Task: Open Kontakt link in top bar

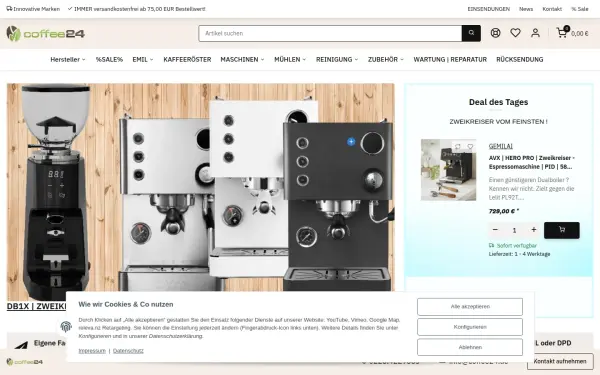Action: tap(552, 9)
